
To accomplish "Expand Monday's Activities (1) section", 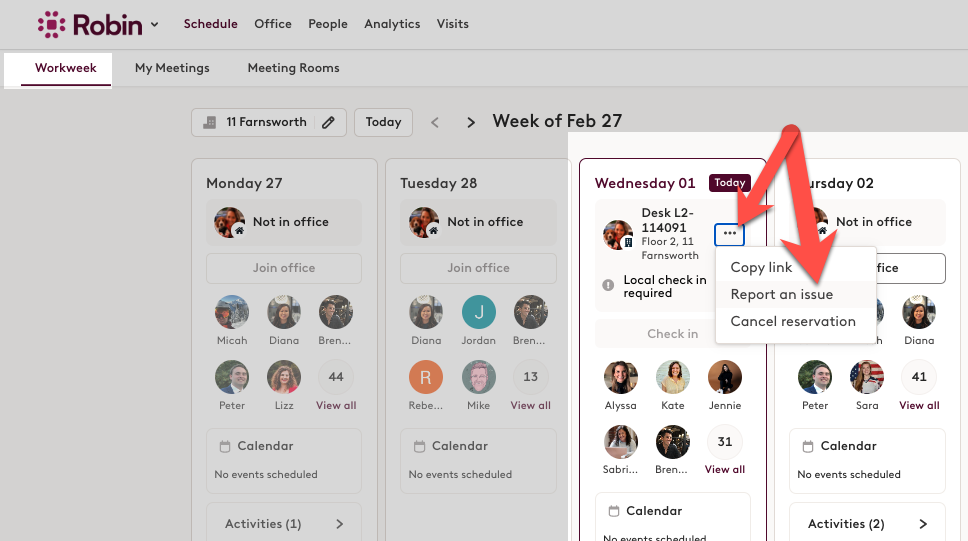I will pyautogui.click(x=284, y=524).
